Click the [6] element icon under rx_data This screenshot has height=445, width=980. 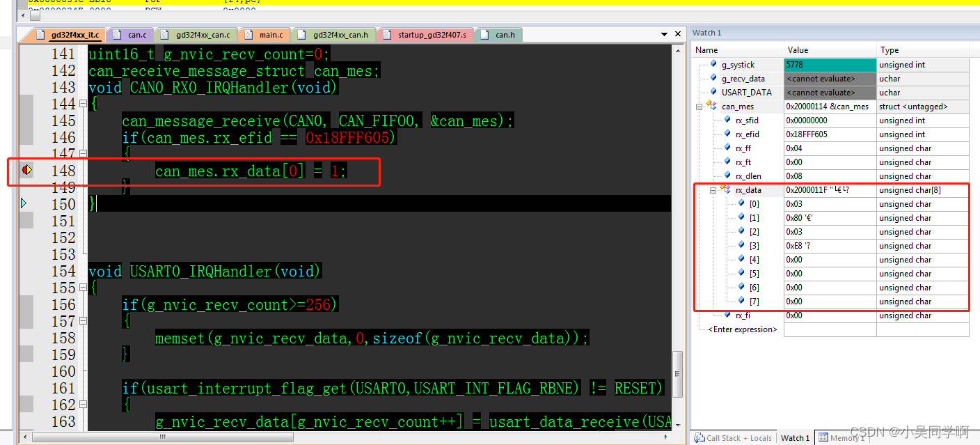[x=741, y=287]
